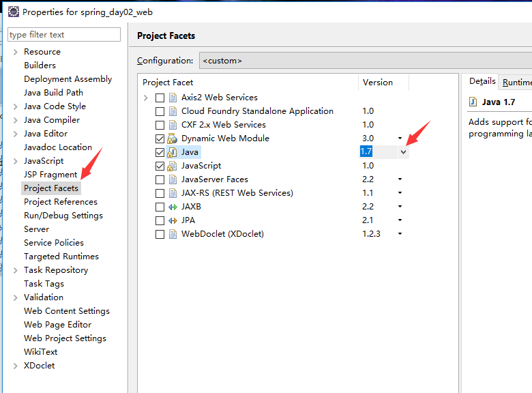Expand the Resource tree node
The width and height of the screenshot is (532, 393).
(x=15, y=52)
